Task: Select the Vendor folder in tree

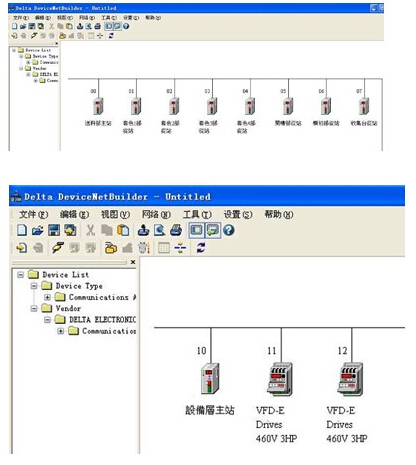Action: [68, 308]
